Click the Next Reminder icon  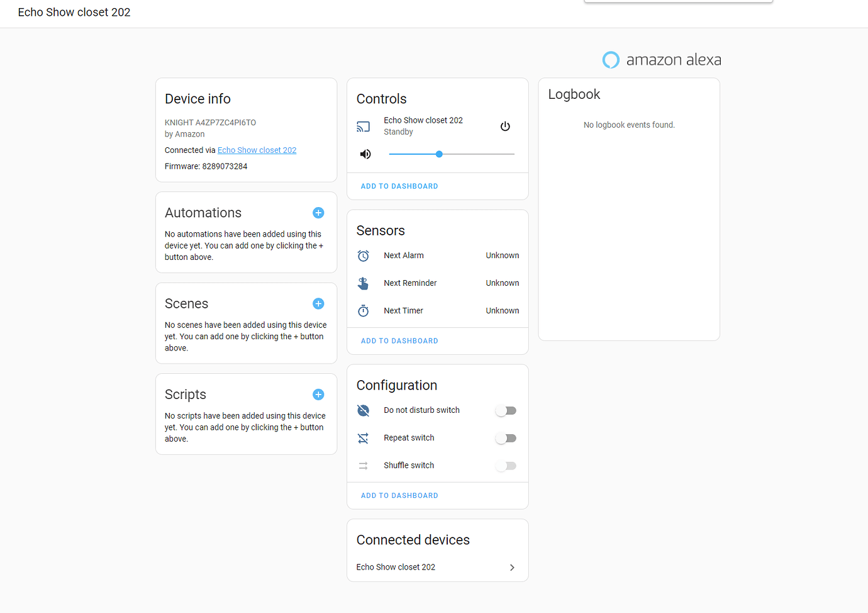point(364,283)
